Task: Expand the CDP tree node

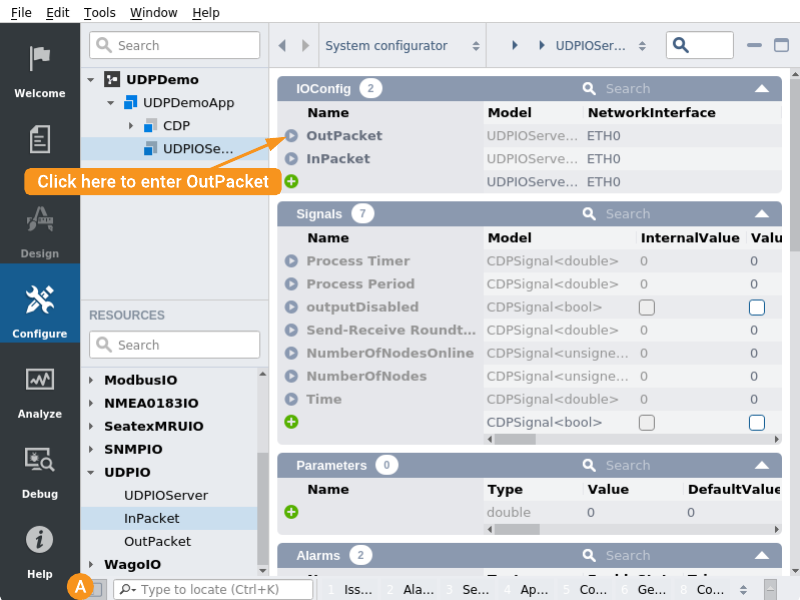Action: (130, 126)
